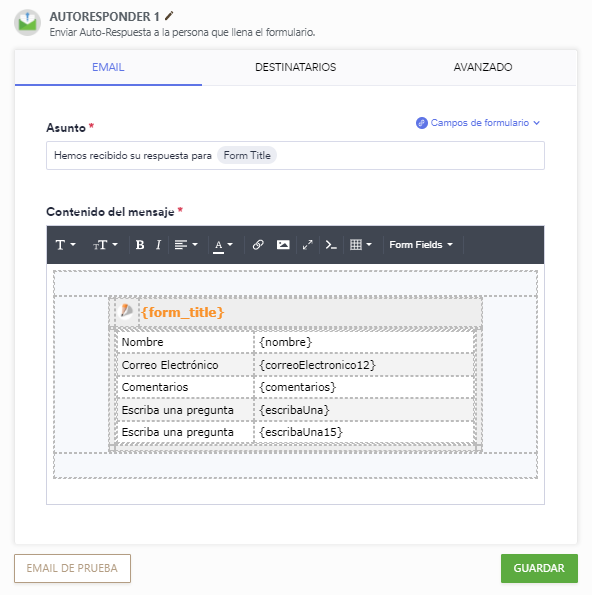Click the {escribaUna15} value cell
This screenshot has height=595, width=592.
click(364, 432)
